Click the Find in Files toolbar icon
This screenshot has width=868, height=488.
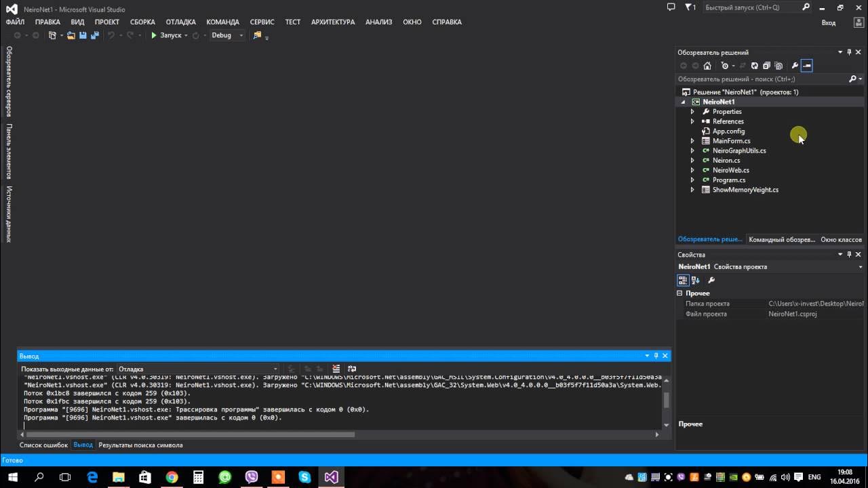(x=257, y=35)
